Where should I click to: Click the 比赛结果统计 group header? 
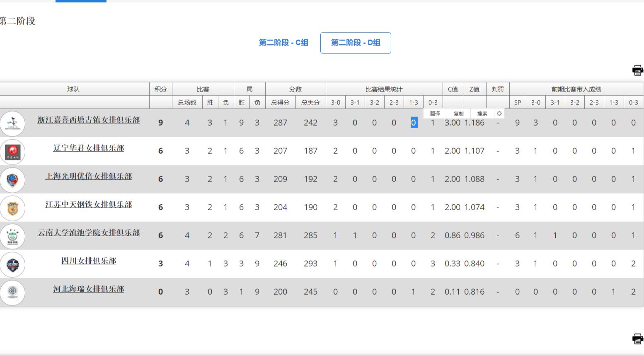tap(384, 89)
